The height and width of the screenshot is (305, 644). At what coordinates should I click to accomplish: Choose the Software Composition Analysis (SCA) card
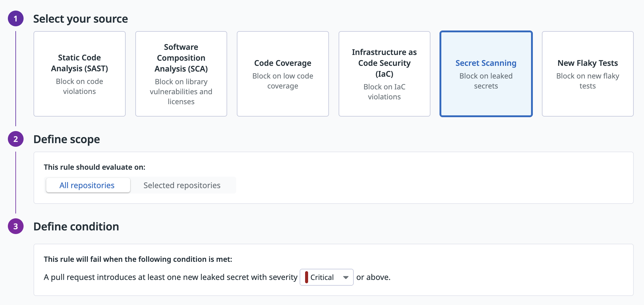click(181, 74)
